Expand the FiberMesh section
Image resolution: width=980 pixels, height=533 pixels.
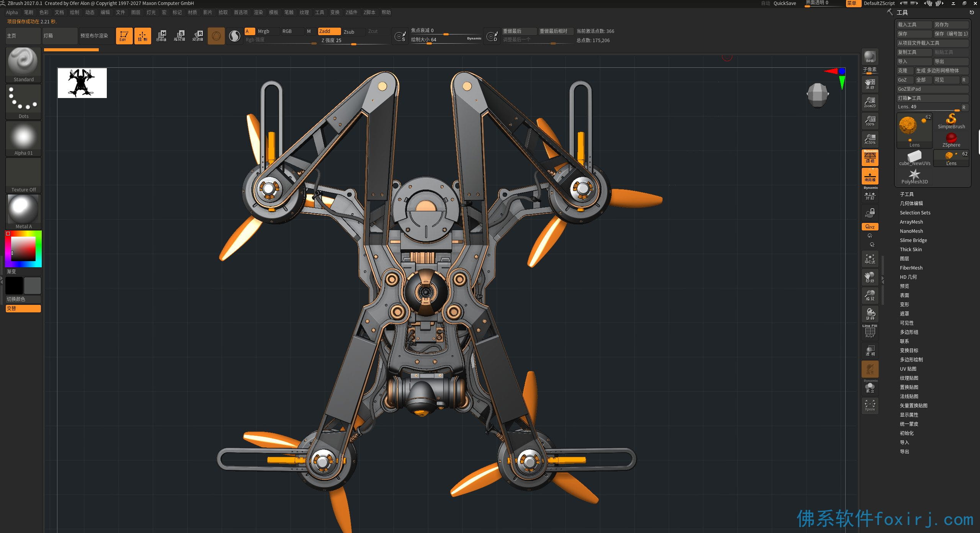pos(911,268)
